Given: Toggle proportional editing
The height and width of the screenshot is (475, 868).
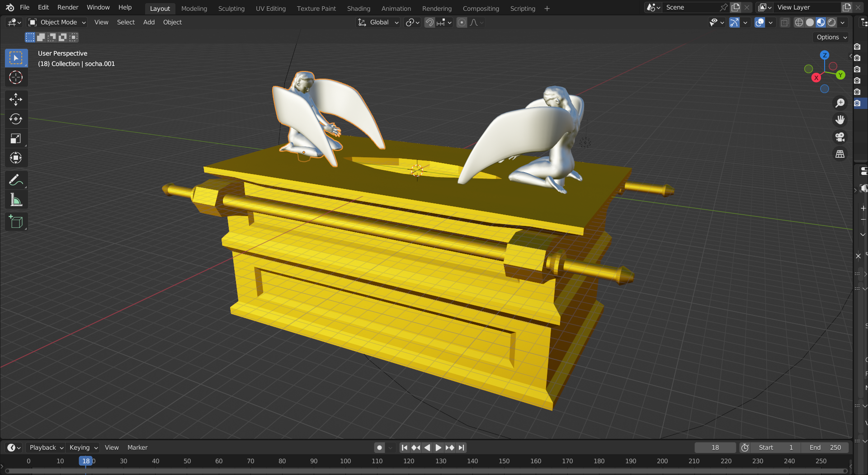Looking at the screenshot, I should pos(462,22).
